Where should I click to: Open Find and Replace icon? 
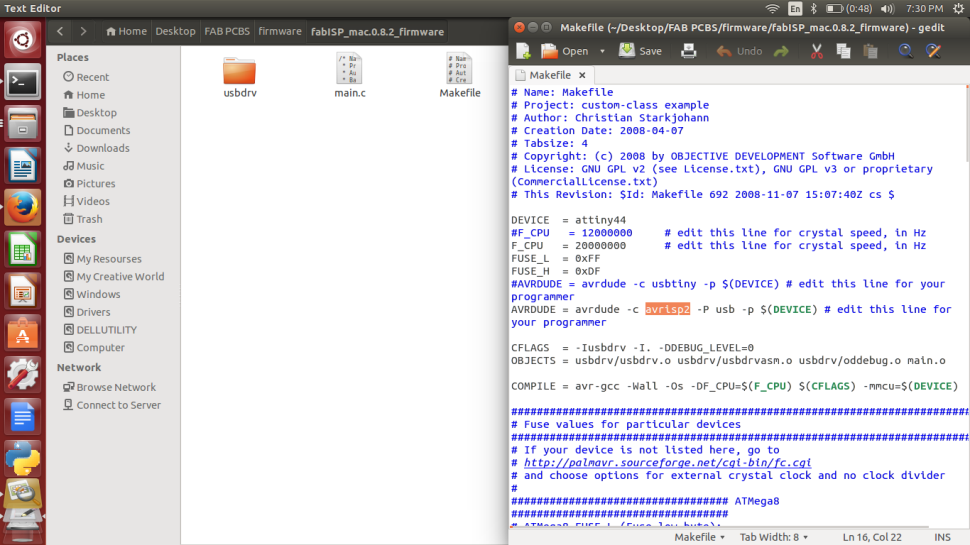point(934,51)
